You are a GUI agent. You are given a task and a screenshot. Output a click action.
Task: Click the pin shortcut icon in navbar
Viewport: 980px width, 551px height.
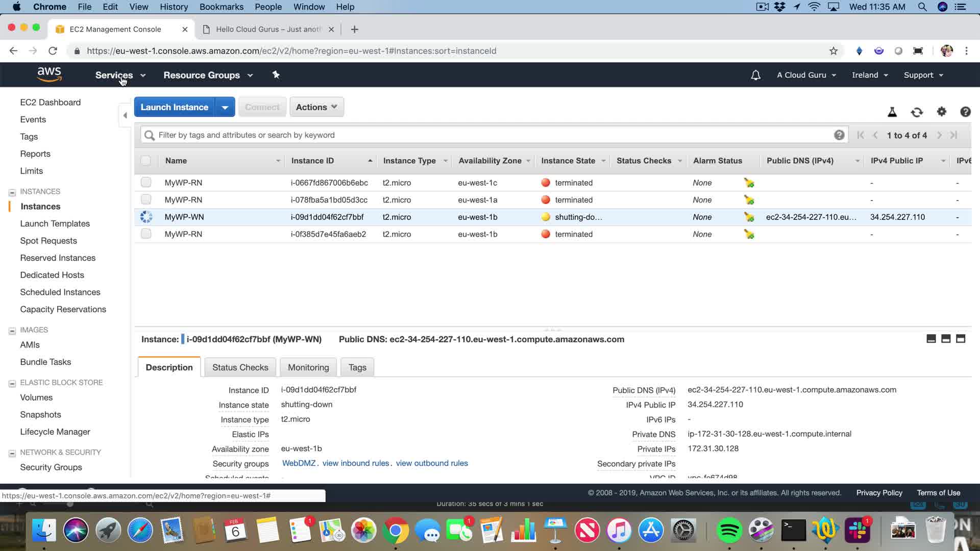pyautogui.click(x=276, y=75)
